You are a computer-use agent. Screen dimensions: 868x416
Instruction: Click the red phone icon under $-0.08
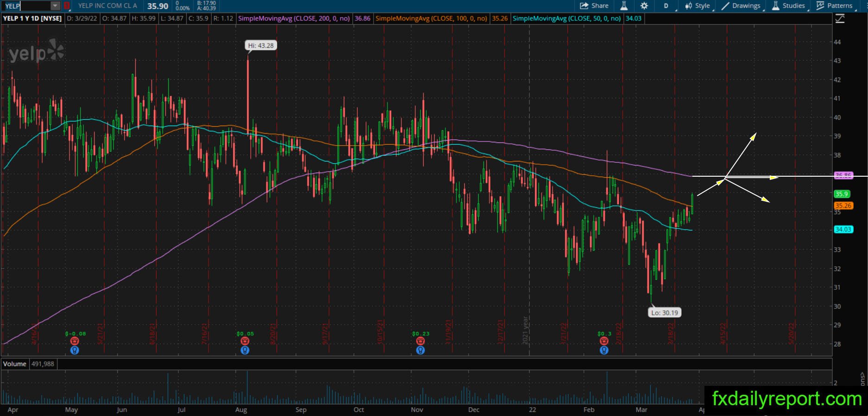(x=75, y=341)
